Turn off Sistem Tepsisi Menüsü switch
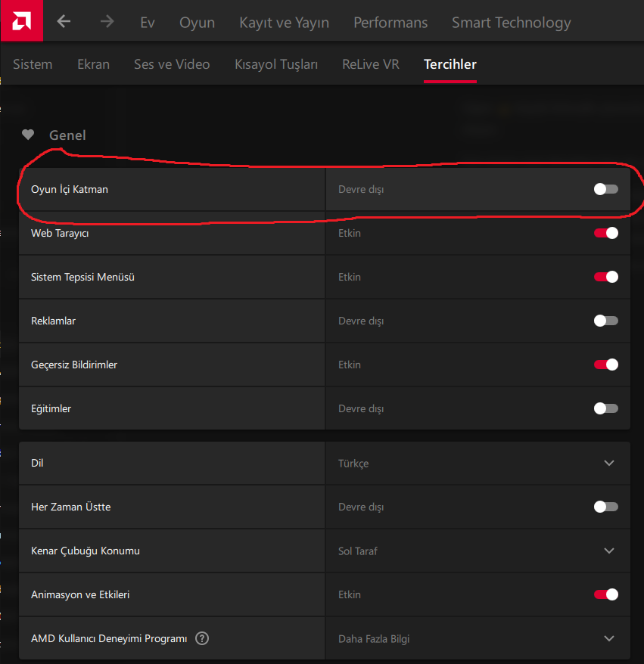644x664 pixels. (x=606, y=277)
